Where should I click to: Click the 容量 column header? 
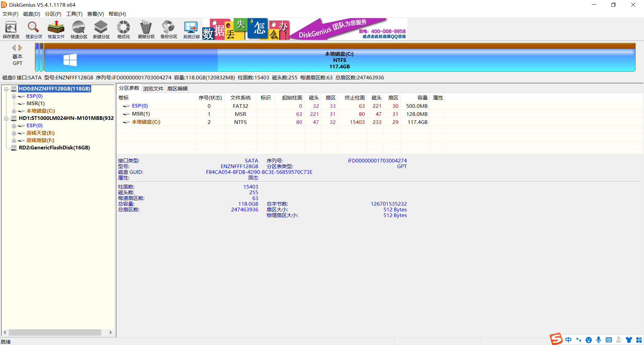click(415, 98)
